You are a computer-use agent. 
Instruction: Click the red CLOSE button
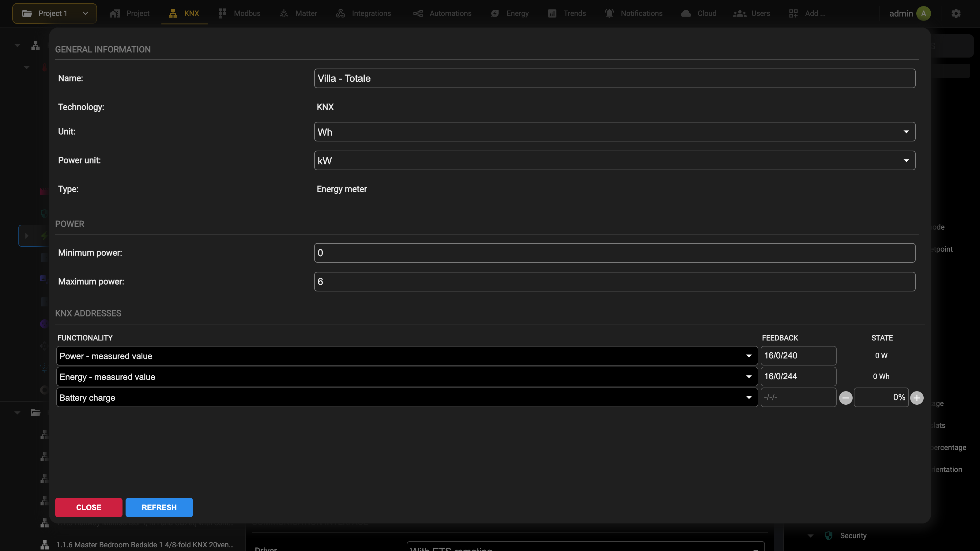(89, 507)
